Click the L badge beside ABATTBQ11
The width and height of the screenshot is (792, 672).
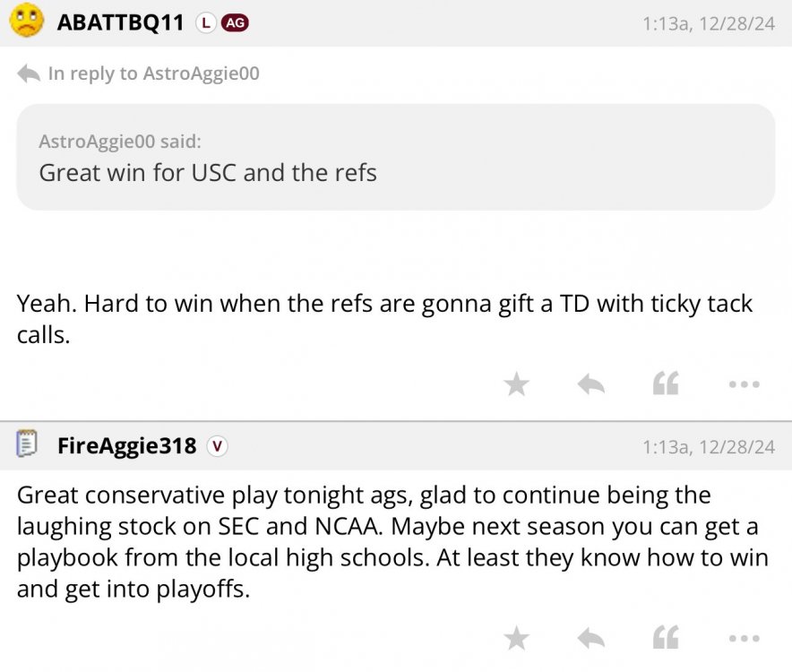coord(206,24)
